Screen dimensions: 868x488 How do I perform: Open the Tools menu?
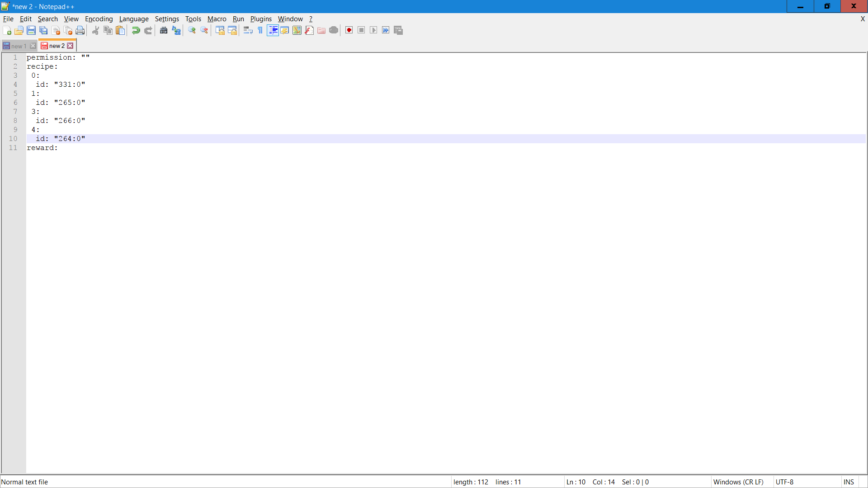click(x=193, y=19)
